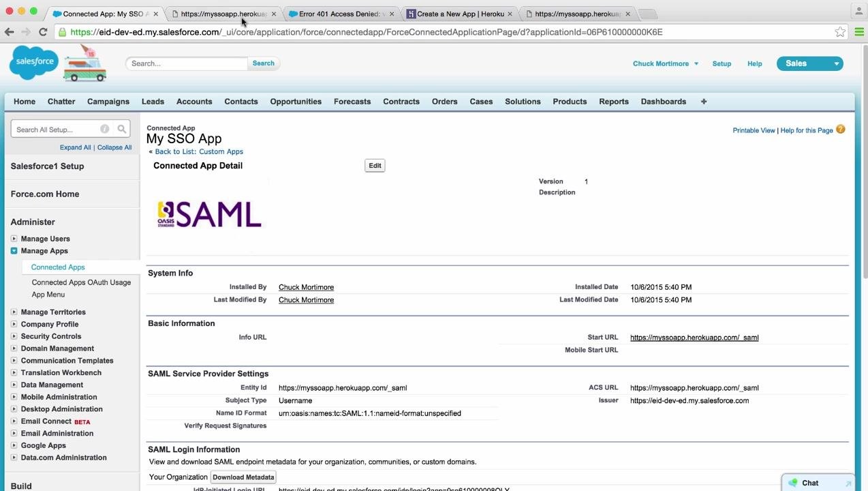Open the Campaigns tab
868x491 pixels.
tap(108, 102)
